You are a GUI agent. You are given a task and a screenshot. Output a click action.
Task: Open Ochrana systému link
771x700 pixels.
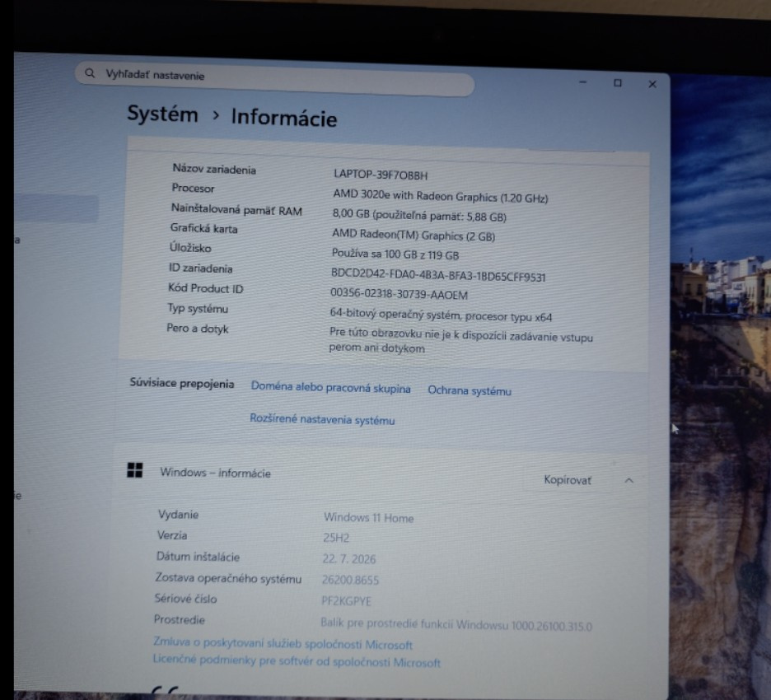pos(469,390)
